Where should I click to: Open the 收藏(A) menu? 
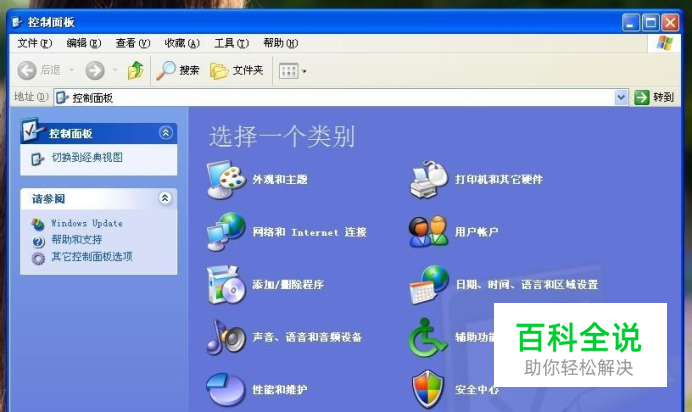182,43
